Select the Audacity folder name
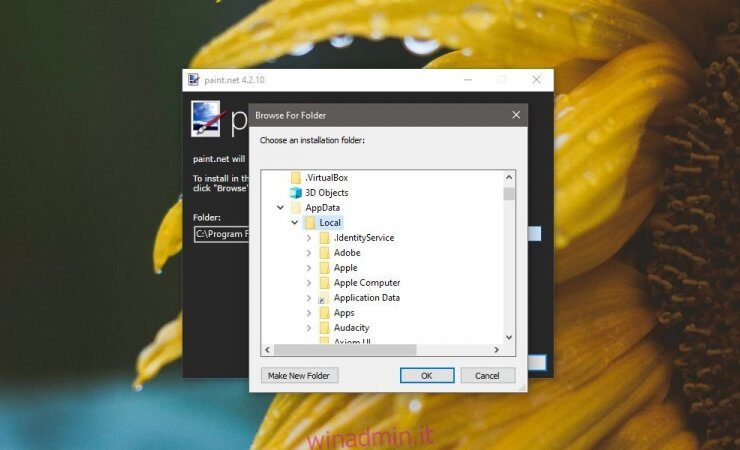 point(351,328)
